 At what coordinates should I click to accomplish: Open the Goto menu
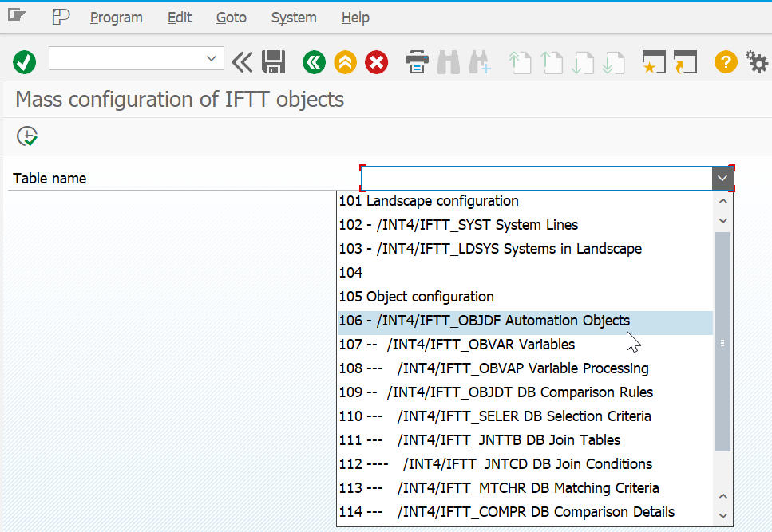coord(231,17)
